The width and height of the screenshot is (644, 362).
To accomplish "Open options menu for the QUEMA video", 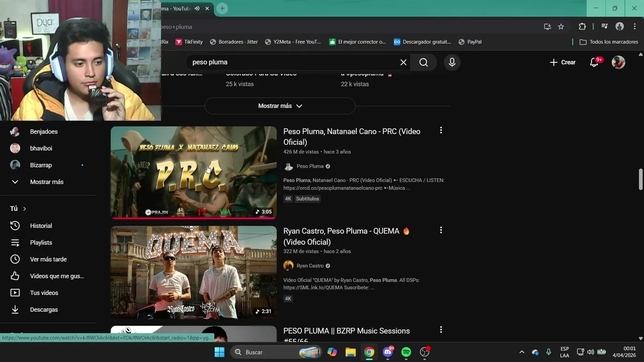I will point(441,230).
